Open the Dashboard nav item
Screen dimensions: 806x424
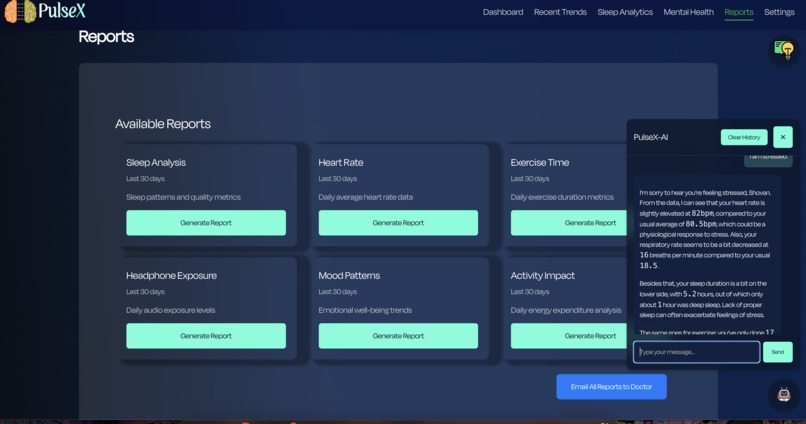[x=503, y=12]
